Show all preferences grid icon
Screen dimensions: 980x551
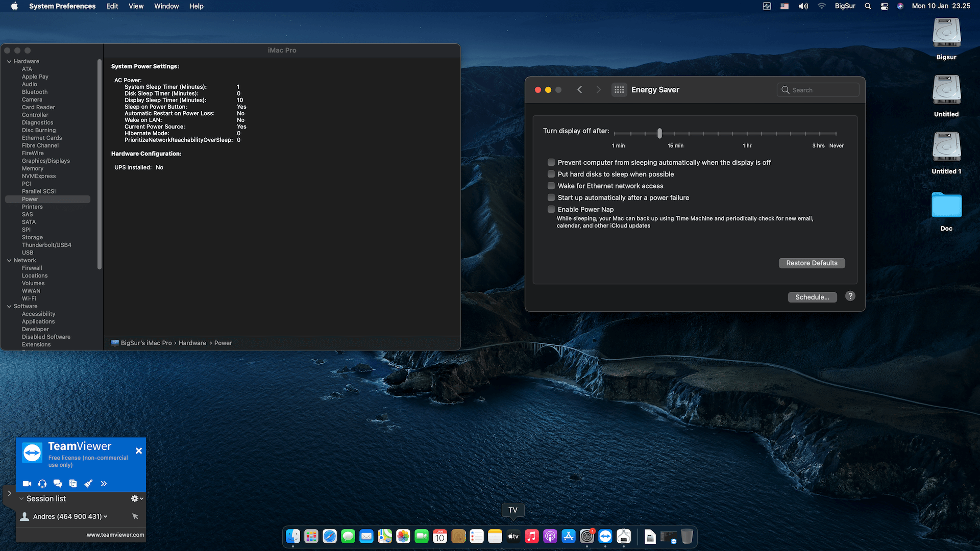[x=619, y=90]
